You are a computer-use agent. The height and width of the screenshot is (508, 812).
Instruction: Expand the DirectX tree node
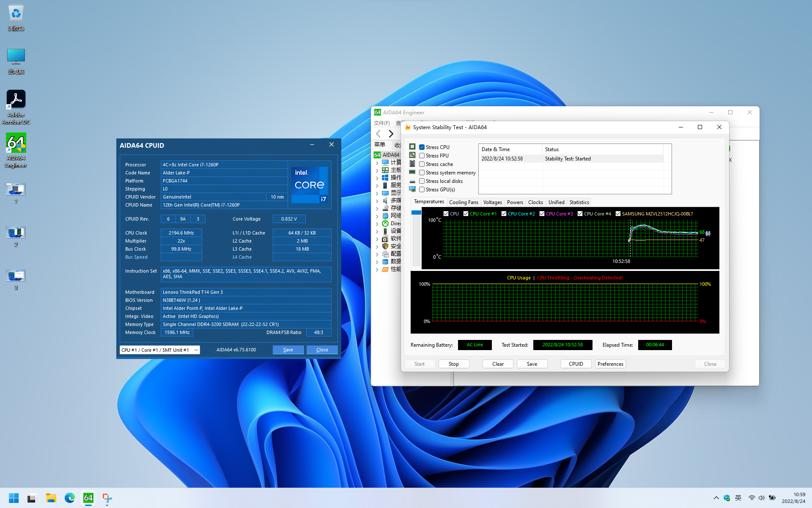pos(377,224)
